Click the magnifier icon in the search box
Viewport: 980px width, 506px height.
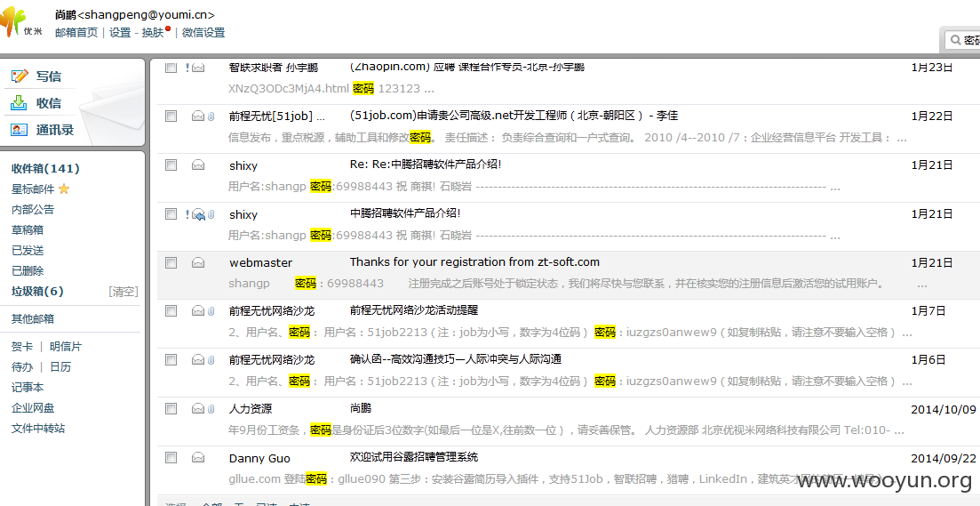(955, 40)
